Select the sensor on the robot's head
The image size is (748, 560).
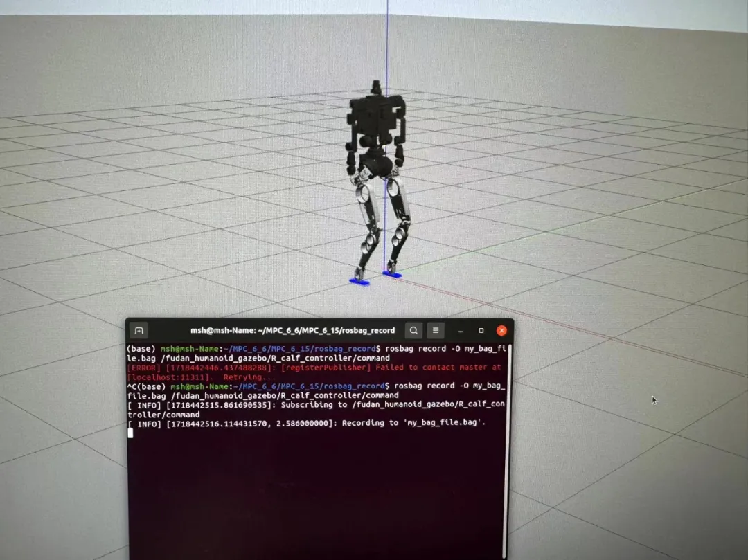[375, 87]
